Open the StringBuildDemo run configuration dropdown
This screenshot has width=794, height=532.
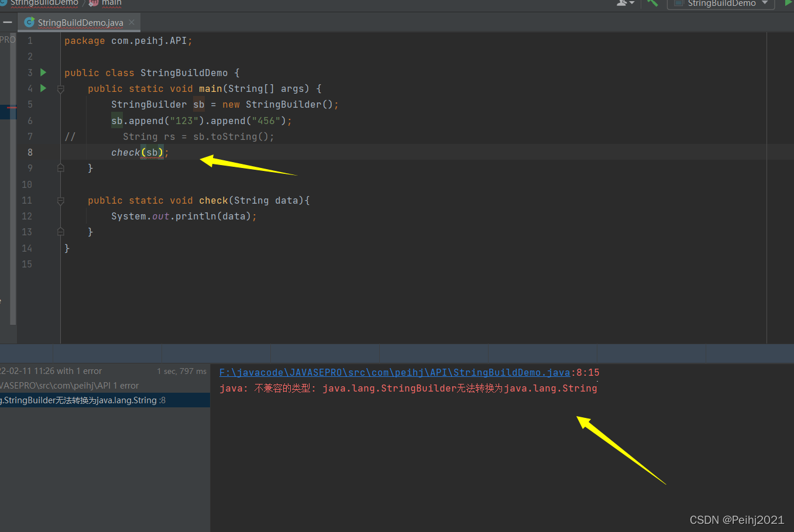[721, 4]
